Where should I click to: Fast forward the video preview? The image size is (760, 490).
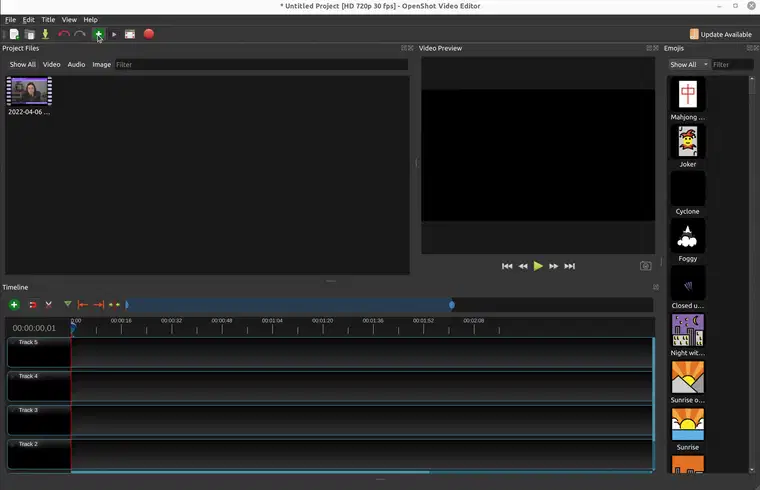[554, 266]
